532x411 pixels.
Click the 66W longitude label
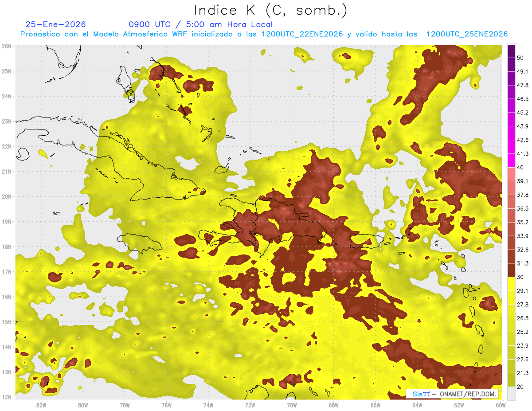(x=376, y=405)
